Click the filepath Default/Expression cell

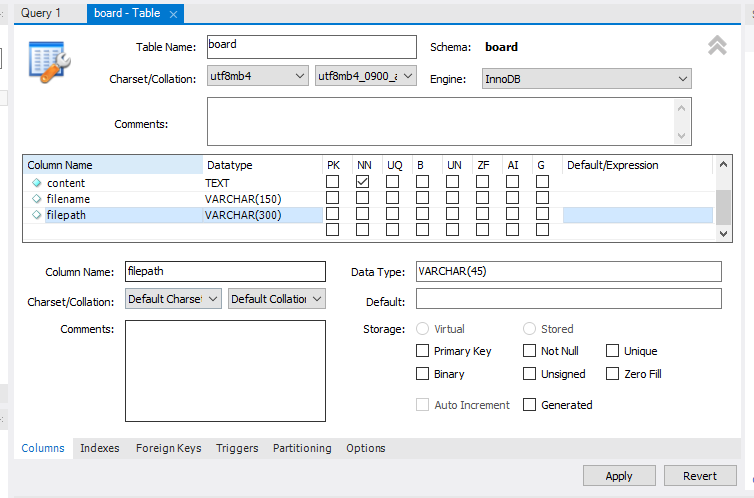[x=638, y=215]
